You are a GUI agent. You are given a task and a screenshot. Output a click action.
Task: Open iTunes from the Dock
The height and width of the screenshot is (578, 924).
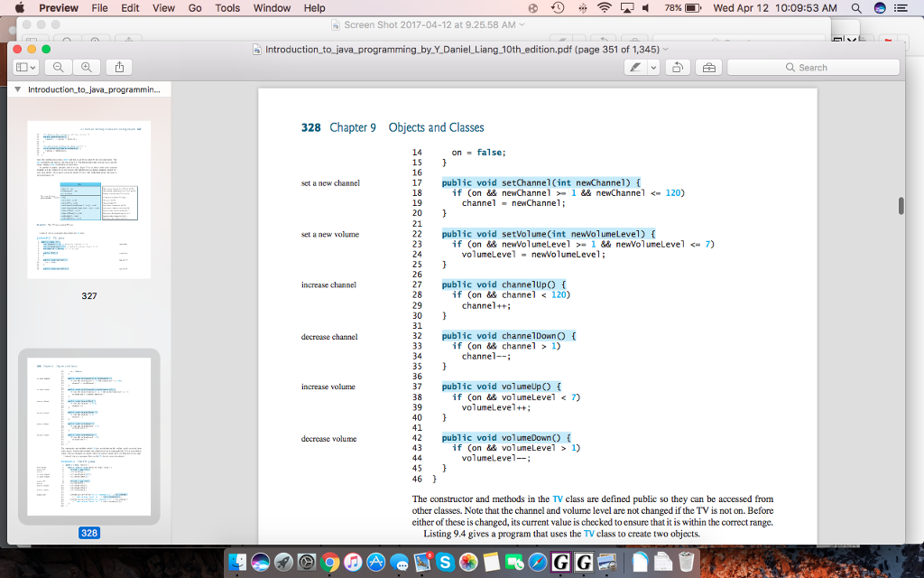pyautogui.click(x=352, y=563)
